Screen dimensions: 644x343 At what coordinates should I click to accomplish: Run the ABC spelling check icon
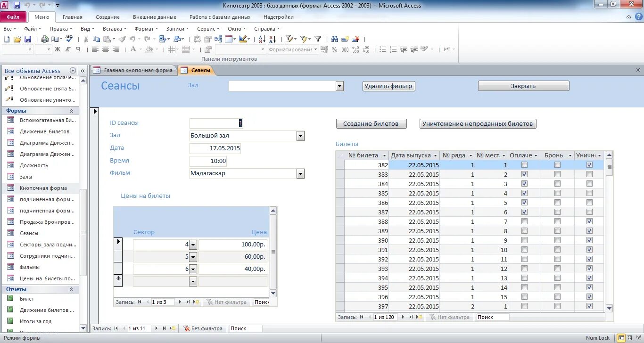pos(69,39)
